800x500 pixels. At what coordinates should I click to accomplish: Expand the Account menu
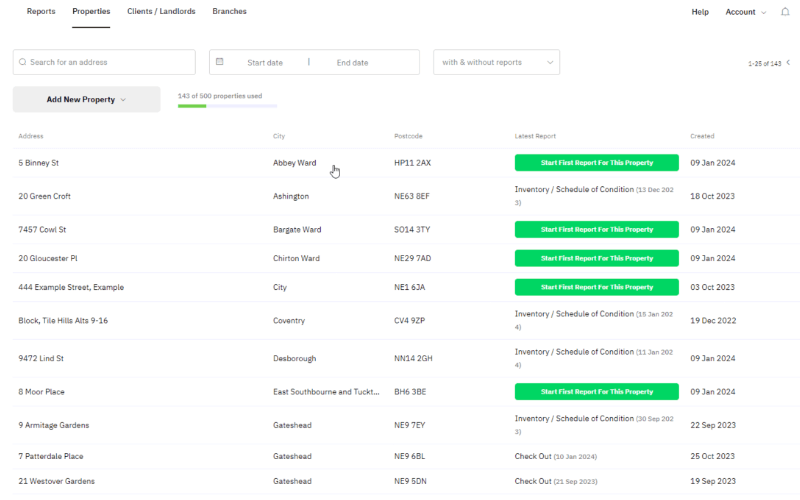(x=745, y=12)
